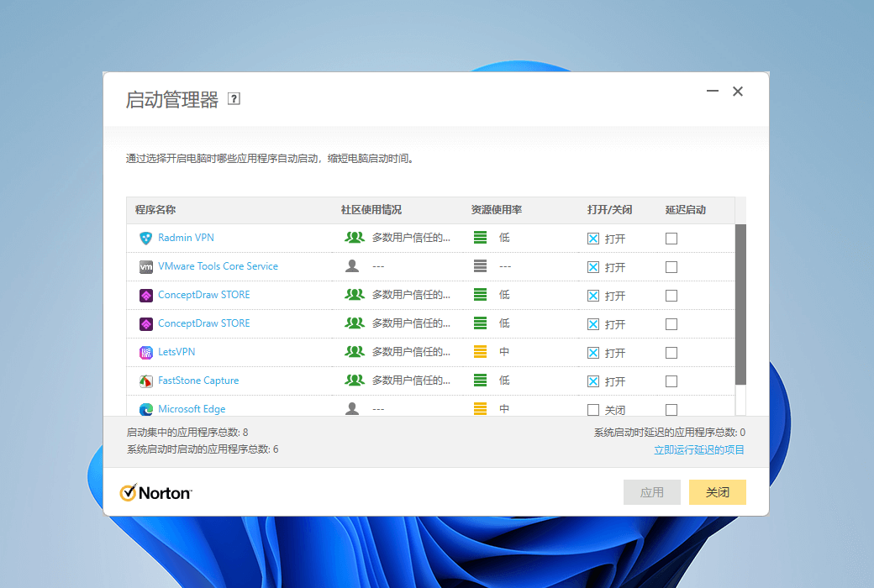Click the 应用 button
Image resolution: width=874 pixels, height=588 pixels.
(x=651, y=492)
